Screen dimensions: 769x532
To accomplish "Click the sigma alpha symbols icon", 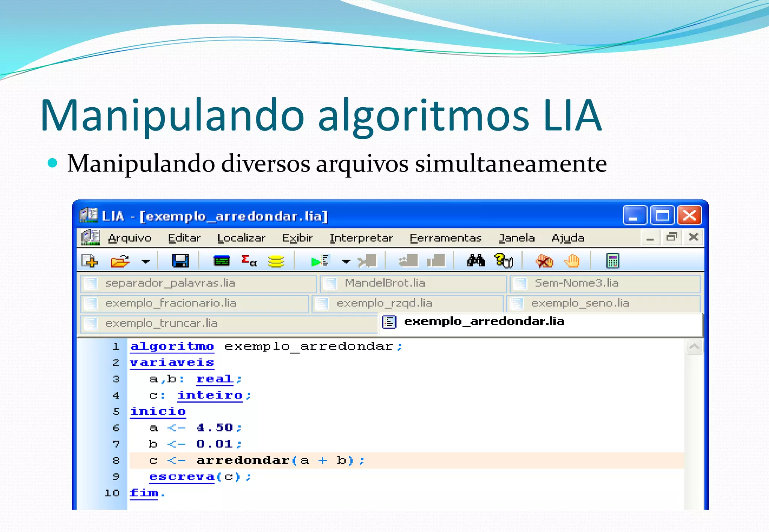I will click(x=249, y=261).
